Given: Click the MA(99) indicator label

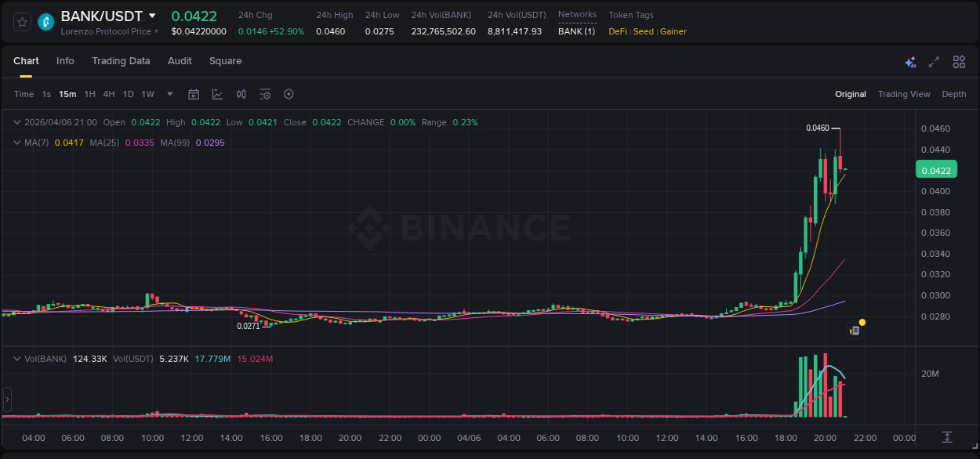Looking at the screenshot, I should 176,143.
